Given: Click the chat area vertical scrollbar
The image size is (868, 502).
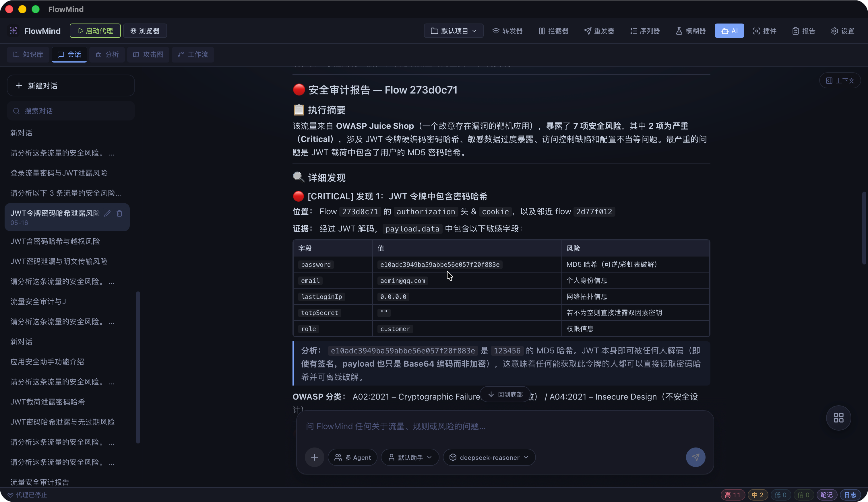Looking at the screenshot, I should (864, 228).
